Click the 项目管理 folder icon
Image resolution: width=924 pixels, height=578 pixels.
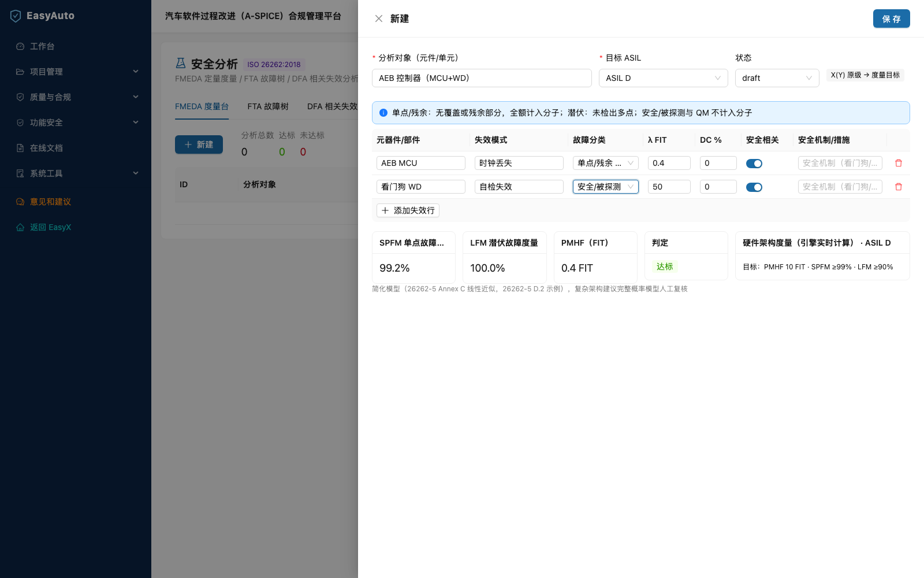(x=20, y=72)
